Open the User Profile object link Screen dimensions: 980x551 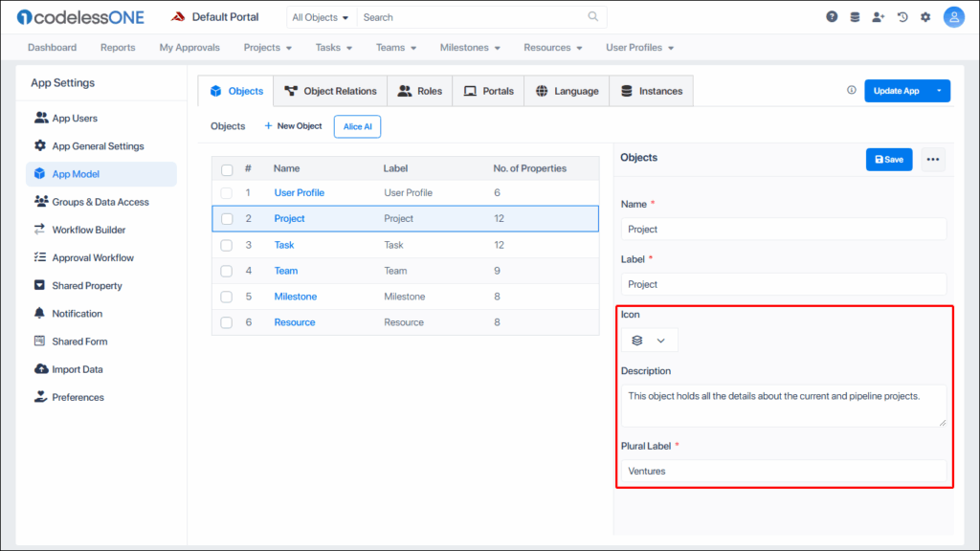click(299, 193)
